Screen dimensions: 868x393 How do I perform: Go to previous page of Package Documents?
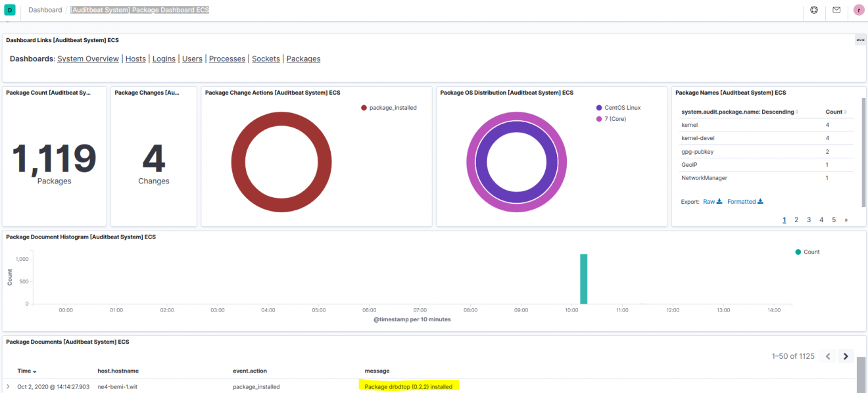(x=828, y=356)
